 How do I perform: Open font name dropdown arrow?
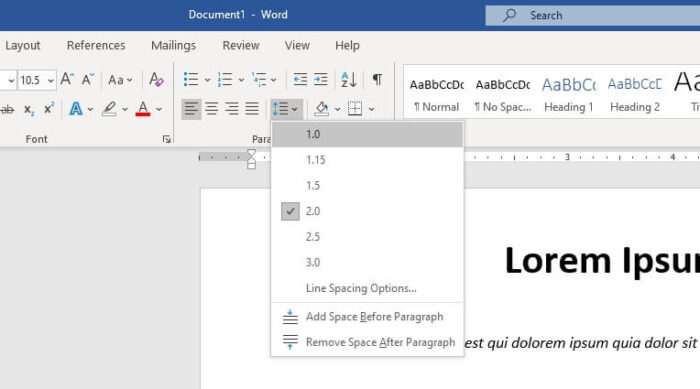point(11,80)
